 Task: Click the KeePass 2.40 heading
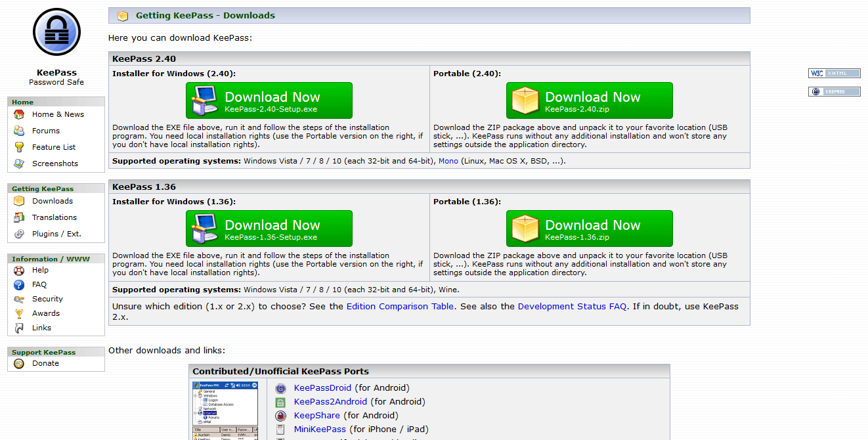coord(144,58)
